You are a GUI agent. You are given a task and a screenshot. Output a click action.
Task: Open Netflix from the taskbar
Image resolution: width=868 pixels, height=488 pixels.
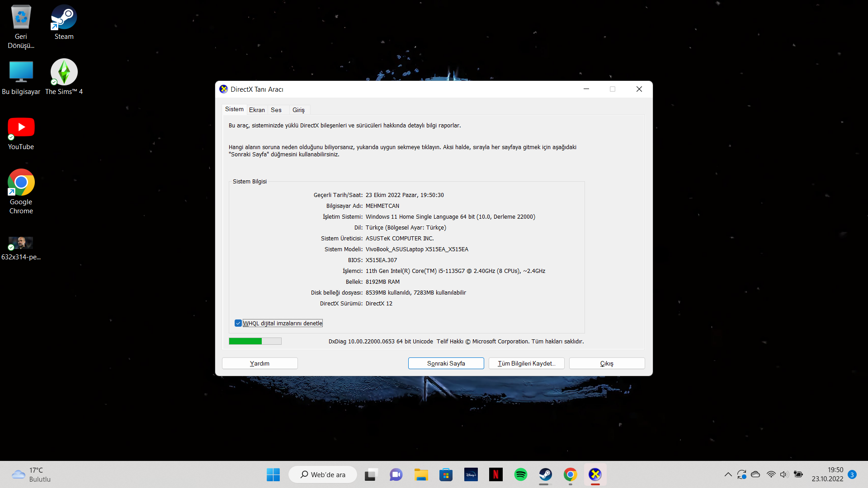(495, 474)
